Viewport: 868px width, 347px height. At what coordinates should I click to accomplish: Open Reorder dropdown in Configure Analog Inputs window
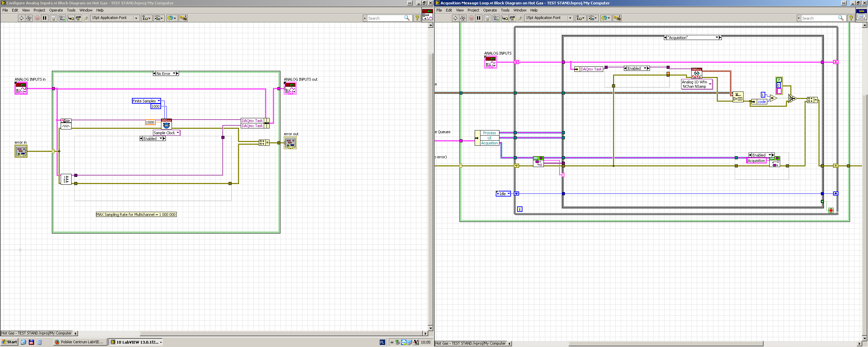tap(172, 18)
